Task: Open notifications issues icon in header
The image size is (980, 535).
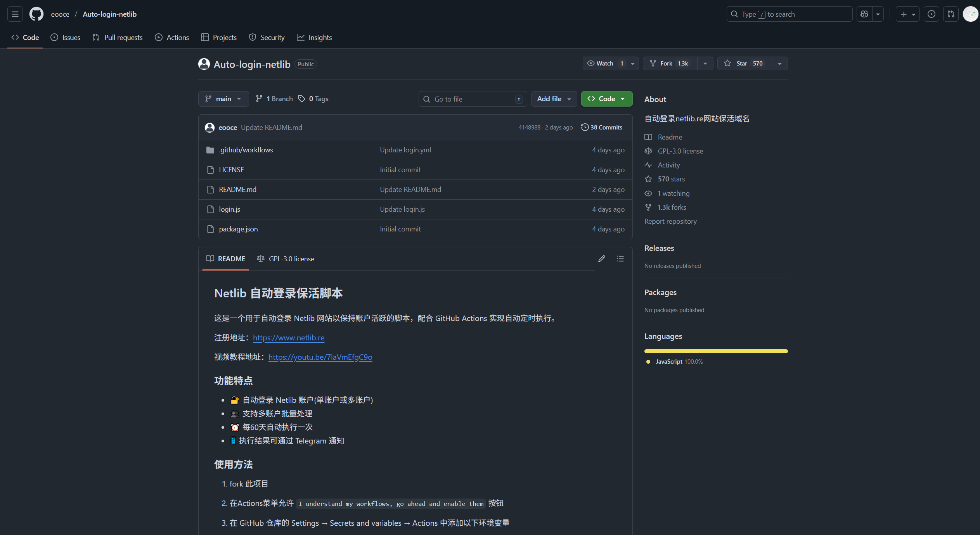Action: 931,14
